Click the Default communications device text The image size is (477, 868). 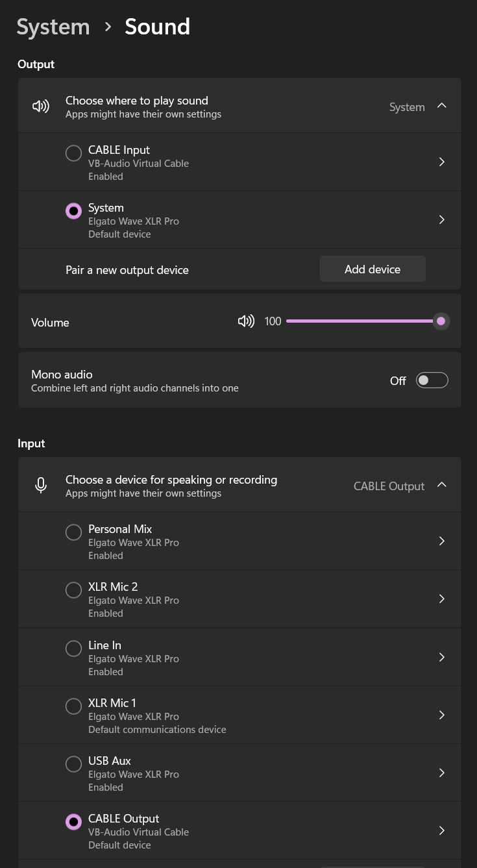tap(157, 730)
